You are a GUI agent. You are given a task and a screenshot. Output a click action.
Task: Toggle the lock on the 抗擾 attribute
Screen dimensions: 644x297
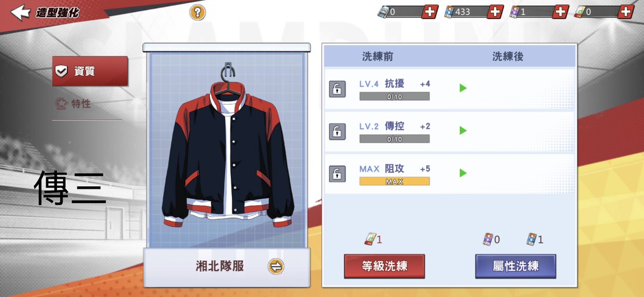click(x=337, y=89)
